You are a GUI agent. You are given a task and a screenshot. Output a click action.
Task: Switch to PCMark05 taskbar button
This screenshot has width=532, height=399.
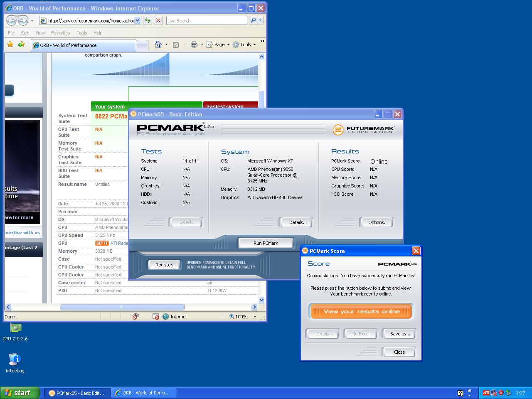[77, 393]
